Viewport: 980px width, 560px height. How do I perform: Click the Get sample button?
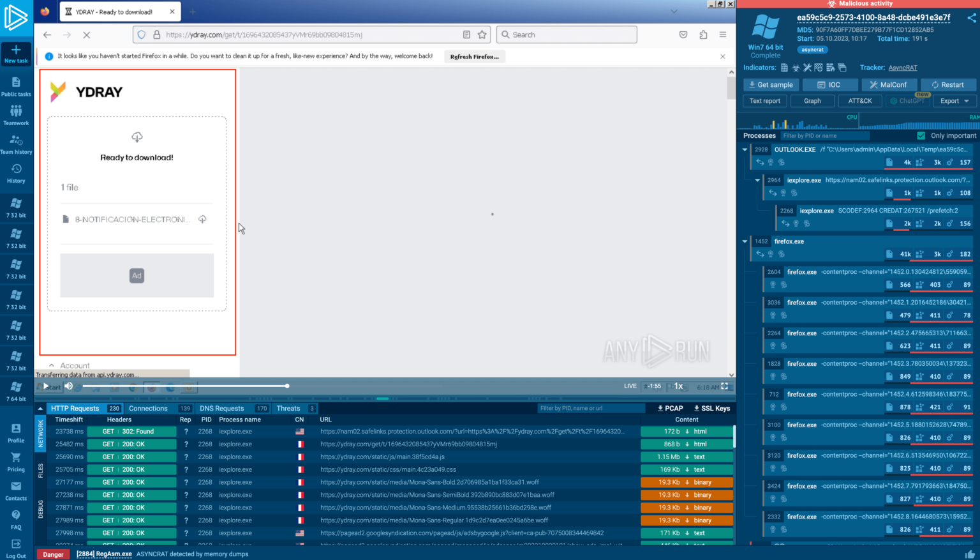771,84
